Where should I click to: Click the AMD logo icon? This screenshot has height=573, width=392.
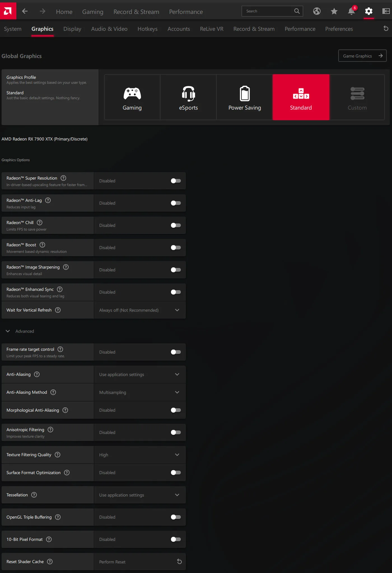(8, 11)
